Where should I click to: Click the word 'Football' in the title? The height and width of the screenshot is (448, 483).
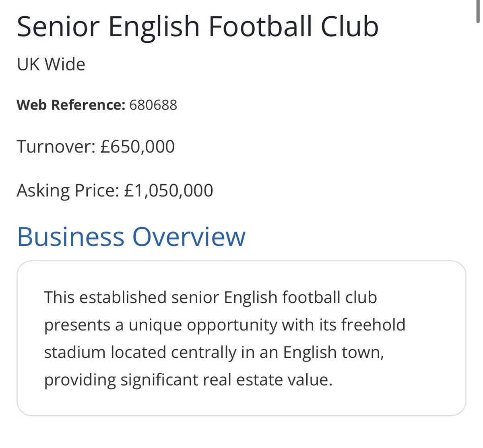261,27
